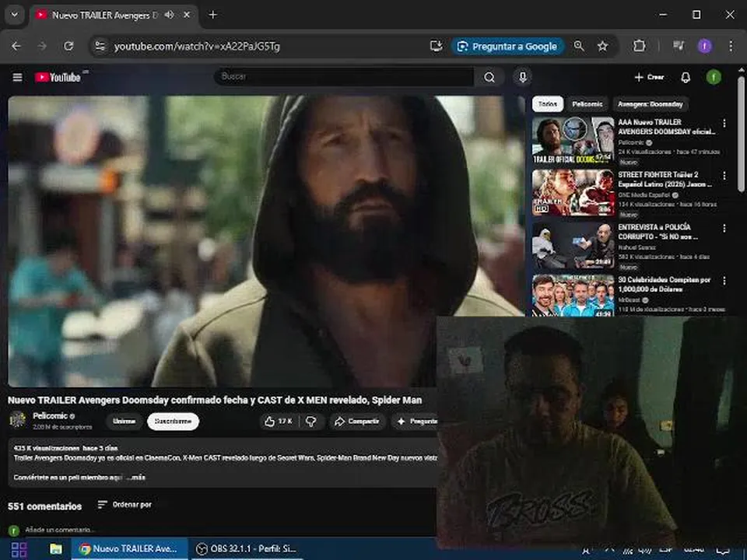Click the YouTube Buscar search field

pyautogui.click(x=345, y=77)
